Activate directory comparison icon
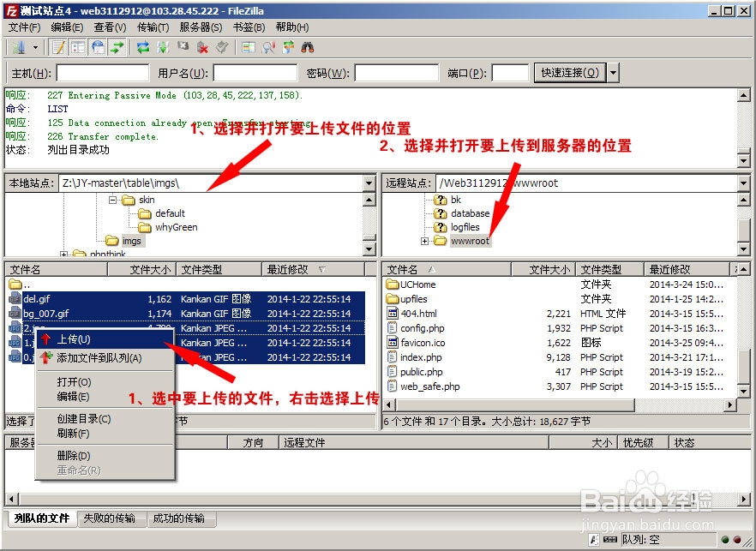This screenshot has width=756, height=551. click(x=249, y=47)
